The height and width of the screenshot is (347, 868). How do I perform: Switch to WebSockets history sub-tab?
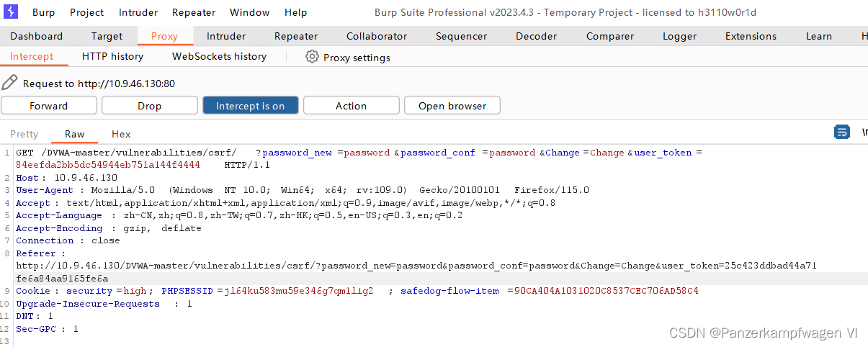point(219,56)
